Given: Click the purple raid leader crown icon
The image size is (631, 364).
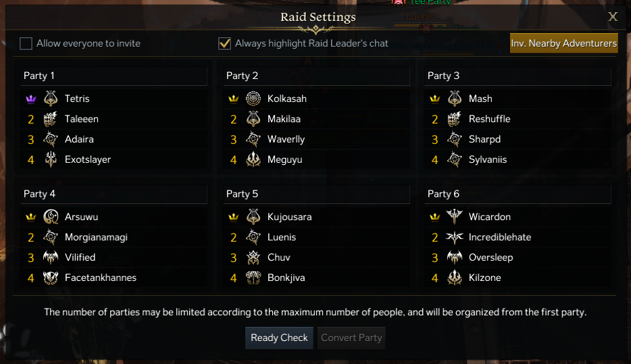Looking at the screenshot, I should (30, 99).
